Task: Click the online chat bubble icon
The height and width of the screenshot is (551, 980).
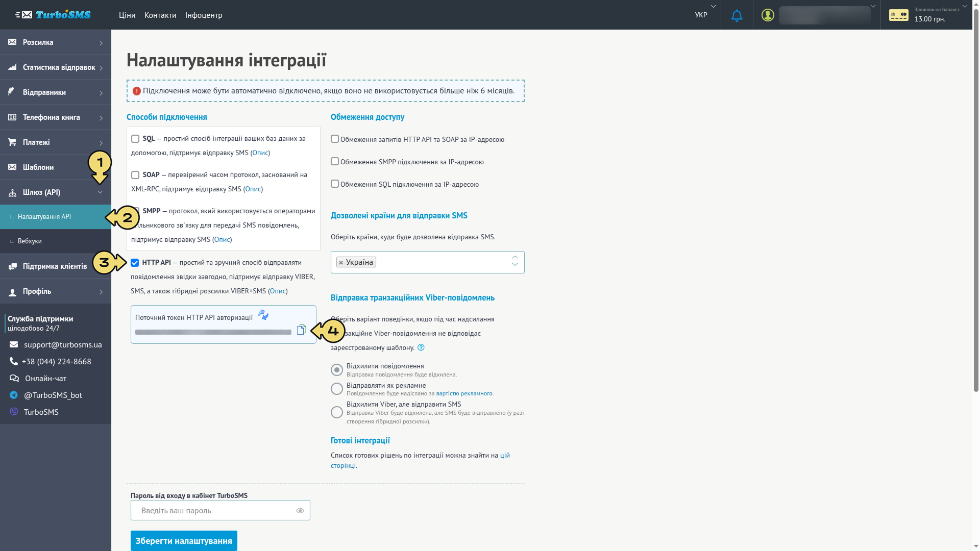Action: click(14, 378)
